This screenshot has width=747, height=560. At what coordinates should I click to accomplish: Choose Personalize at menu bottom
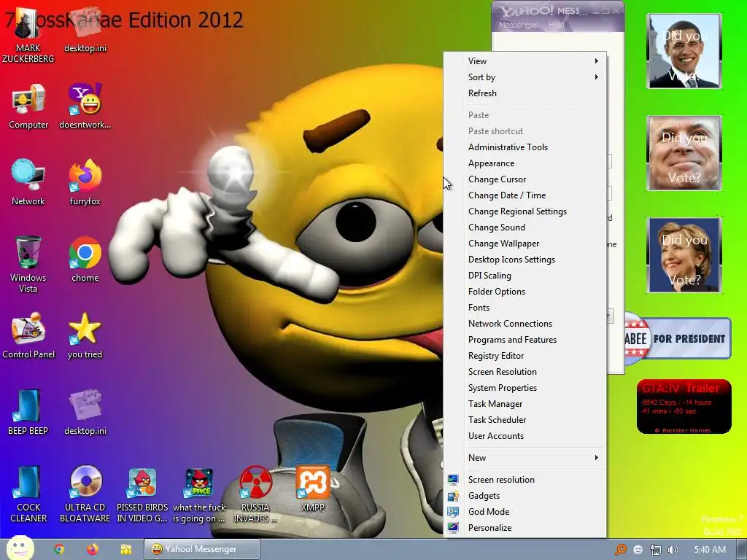click(x=525, y=528)
